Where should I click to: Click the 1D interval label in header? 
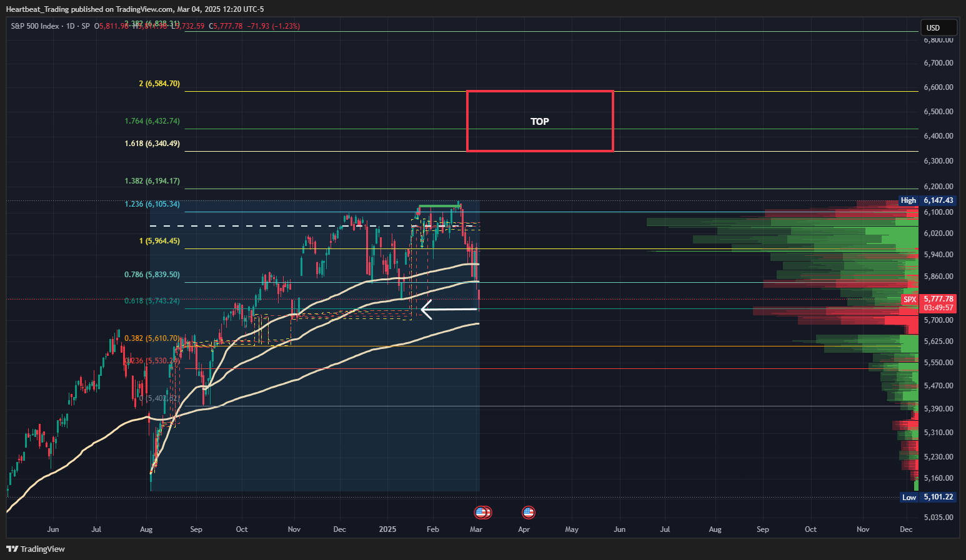[x=70, y=26]
